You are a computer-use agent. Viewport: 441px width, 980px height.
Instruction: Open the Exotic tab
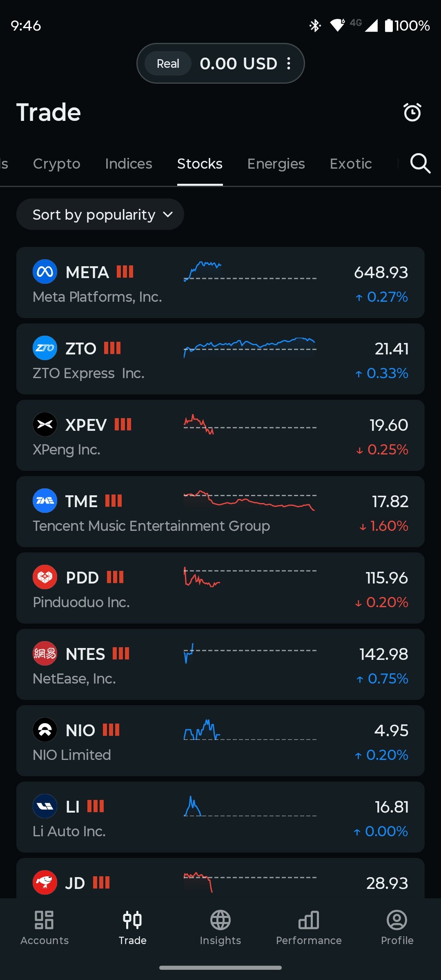point(351,164)
